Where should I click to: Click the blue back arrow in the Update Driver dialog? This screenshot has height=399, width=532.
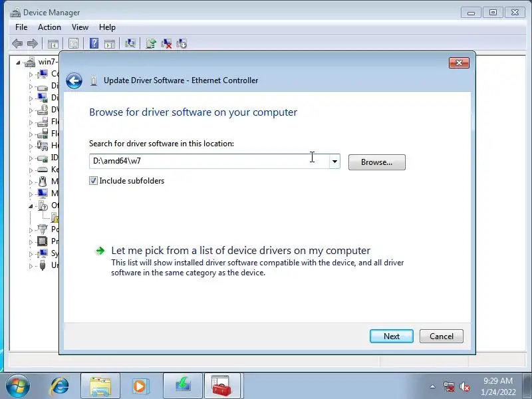coord(74,80)
